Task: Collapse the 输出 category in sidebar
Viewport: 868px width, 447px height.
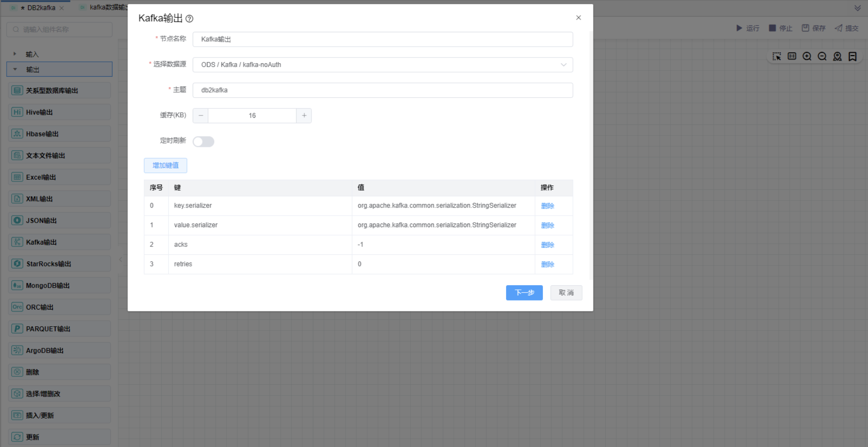Action: click(15, 70)
